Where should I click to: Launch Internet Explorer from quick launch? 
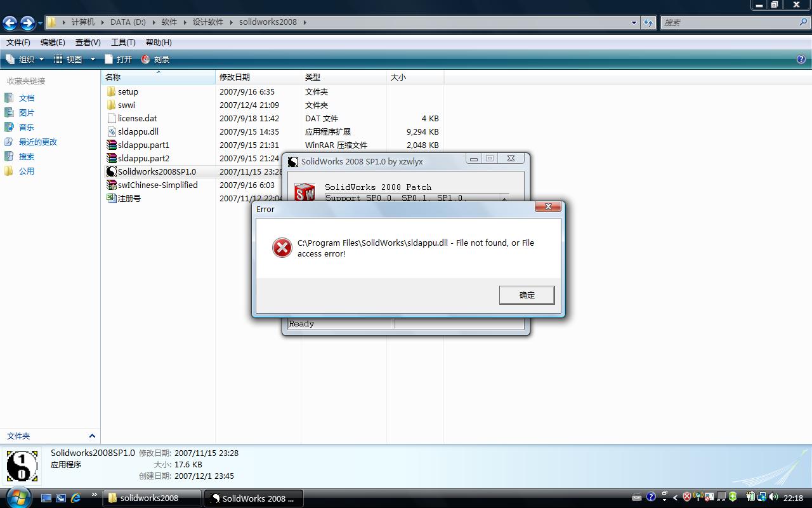point(76,498)
